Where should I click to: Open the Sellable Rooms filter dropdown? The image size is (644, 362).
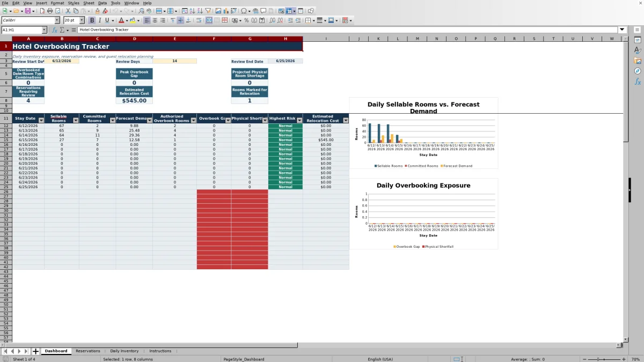pyautogui.click(x=76, y=121)
